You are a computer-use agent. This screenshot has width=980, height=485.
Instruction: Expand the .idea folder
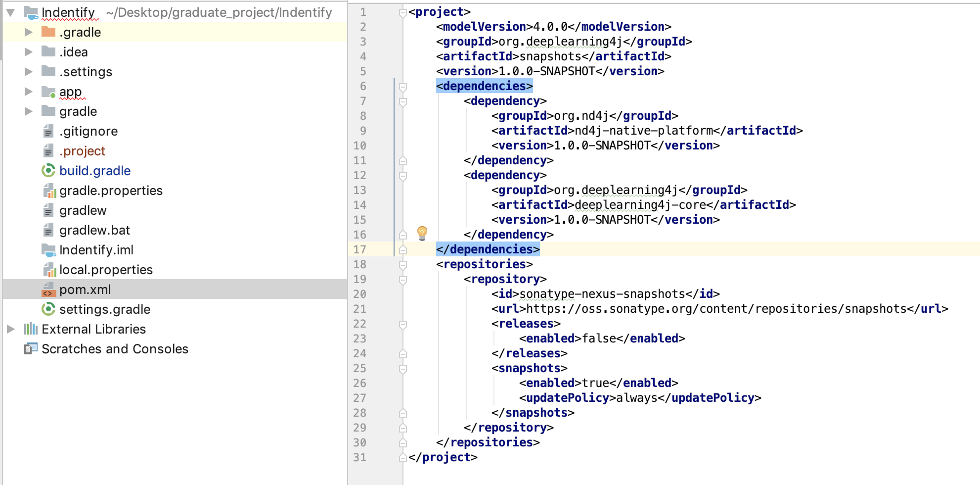[x=28, y=52]
